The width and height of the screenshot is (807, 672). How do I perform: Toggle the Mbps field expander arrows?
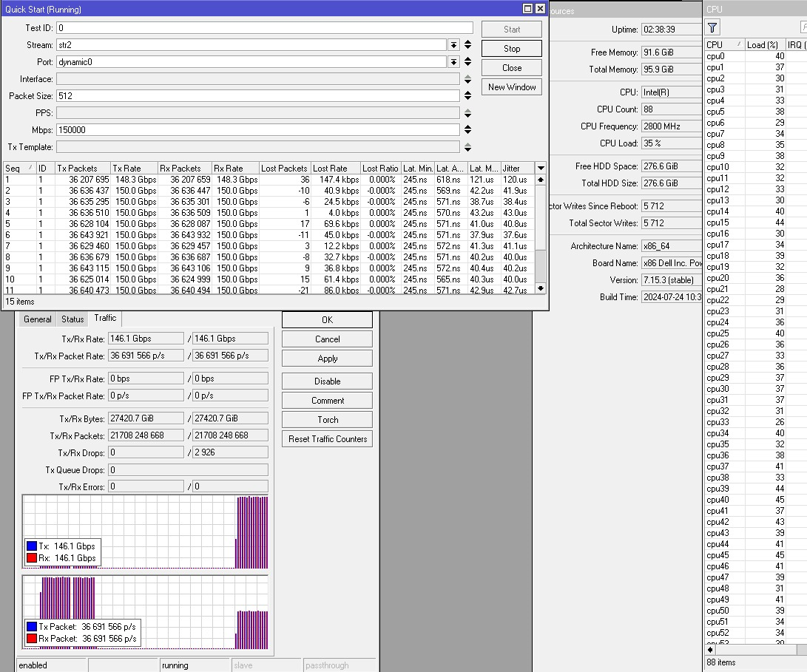[x=467, y=129]
